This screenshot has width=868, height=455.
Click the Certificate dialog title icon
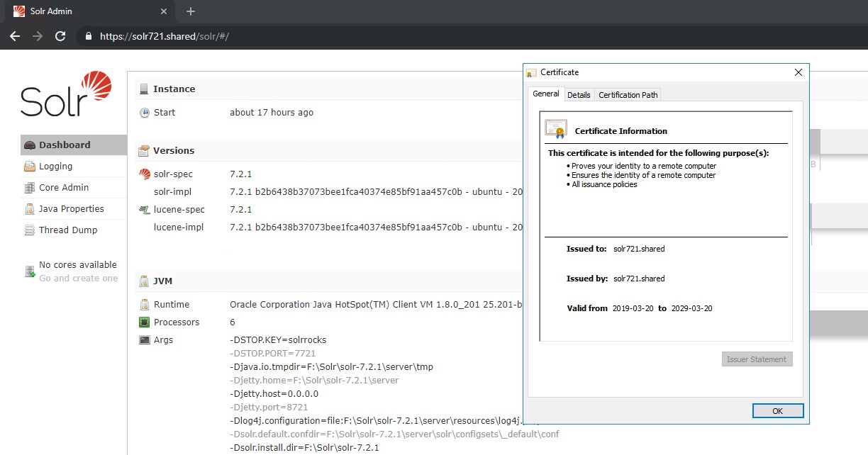point(531,72)
